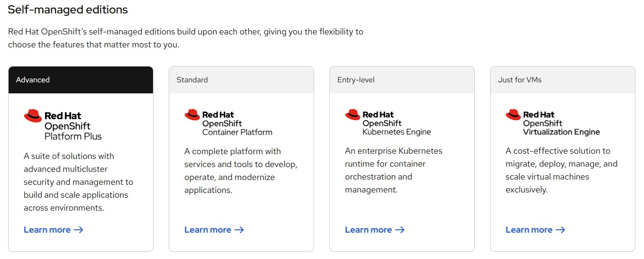
Task: Click the Self-managed editions heading
Action: coord(68,10)
